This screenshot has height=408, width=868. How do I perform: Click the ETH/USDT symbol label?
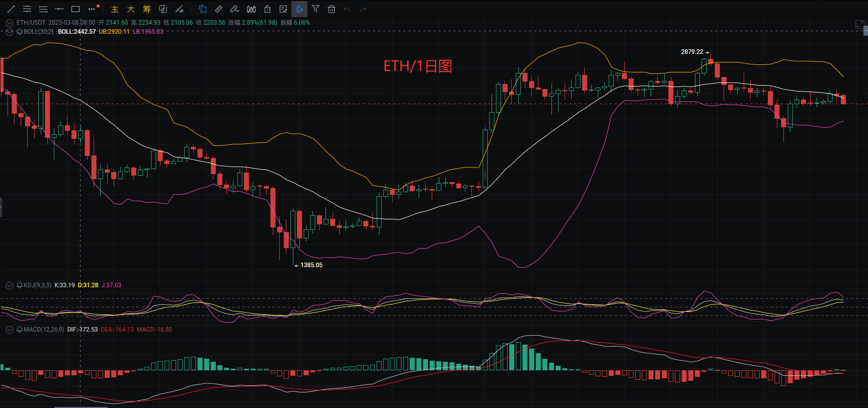31,23
